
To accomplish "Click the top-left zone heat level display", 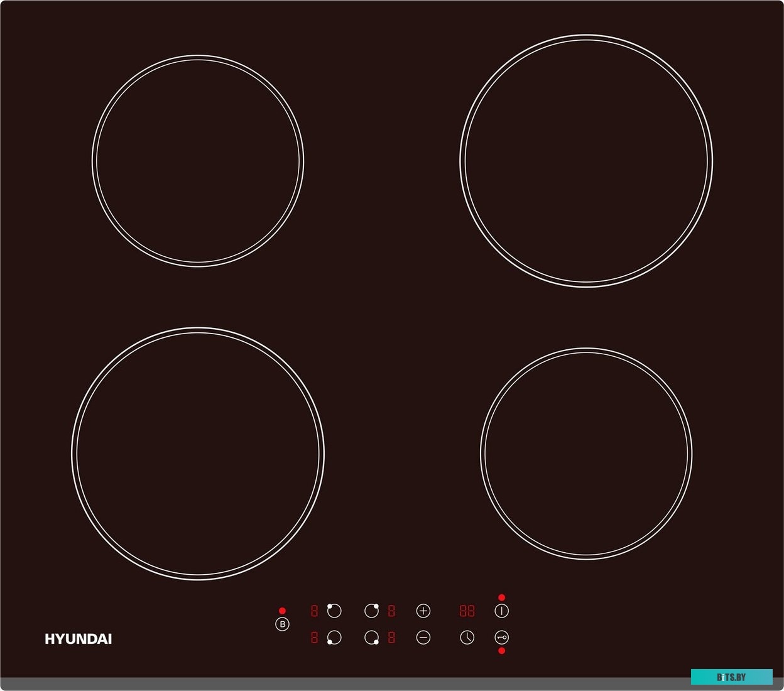I will point(314,611).
